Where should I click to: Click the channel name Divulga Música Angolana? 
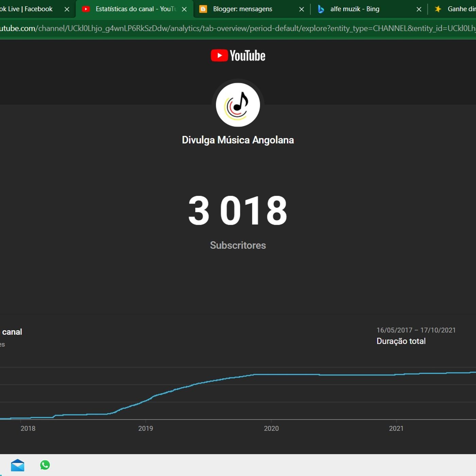[238, 140]
